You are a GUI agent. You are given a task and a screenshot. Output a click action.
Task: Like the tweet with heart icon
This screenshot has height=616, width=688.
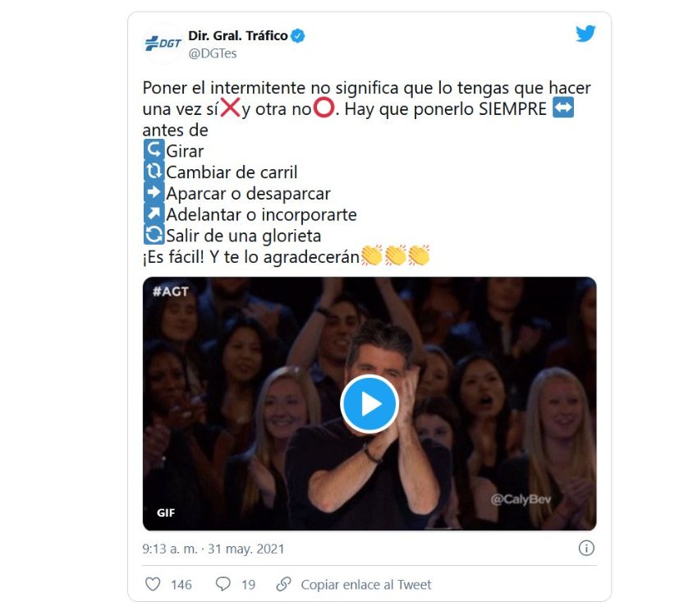tap(153, 585)
